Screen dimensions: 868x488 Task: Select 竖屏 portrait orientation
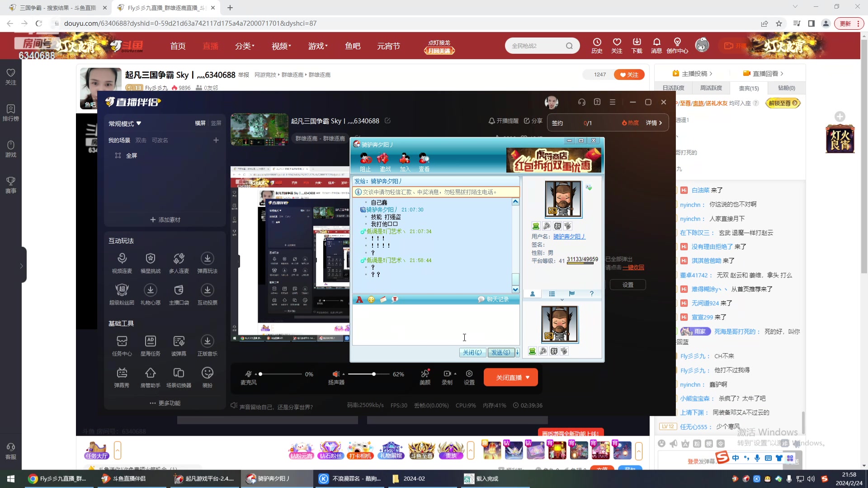[x=216, y=123]
